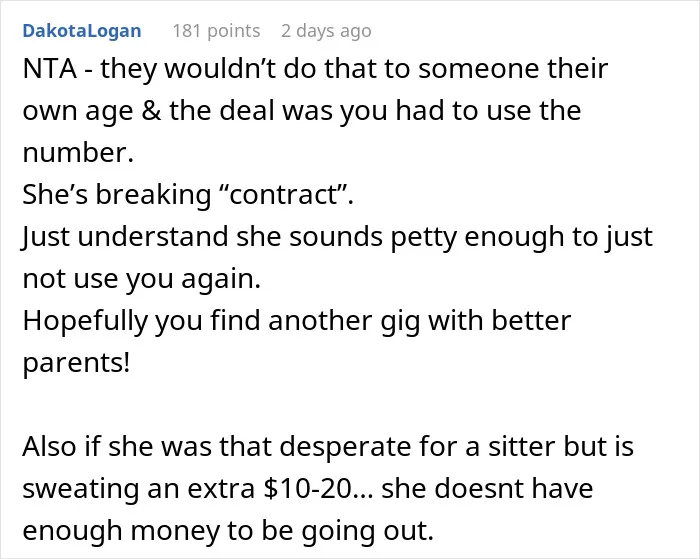The width and height of the screenshot is (700, 559).
Task: Click the line 'Hopefully you find another gig'
Action: pos(297,321)
